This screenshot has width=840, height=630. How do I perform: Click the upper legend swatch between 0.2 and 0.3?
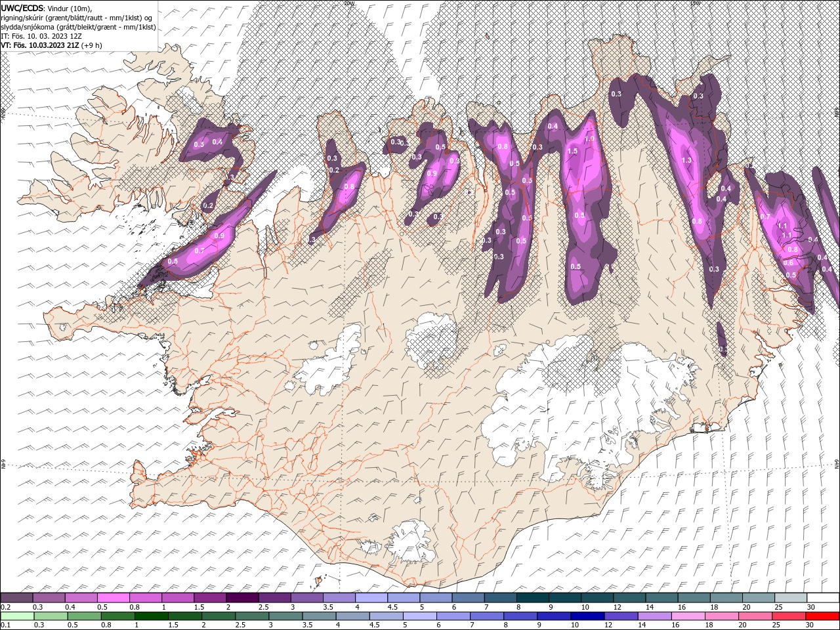(17, 598)
